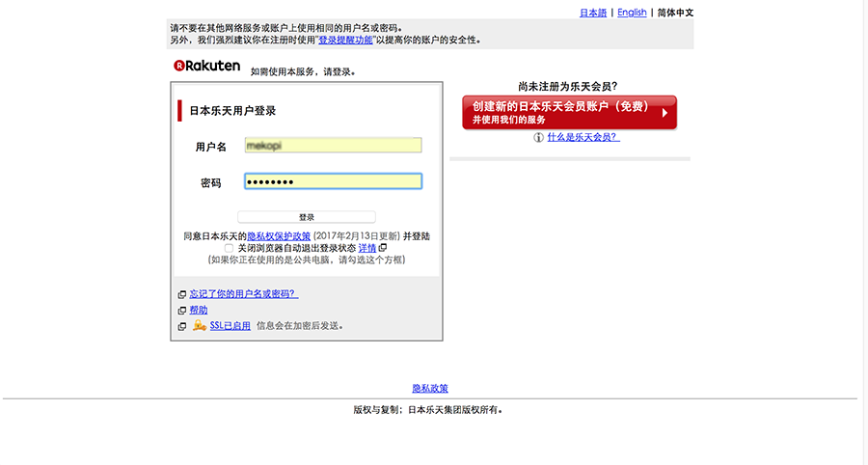Click the arrow on the red 创建 account button

(x=665, y=112)
